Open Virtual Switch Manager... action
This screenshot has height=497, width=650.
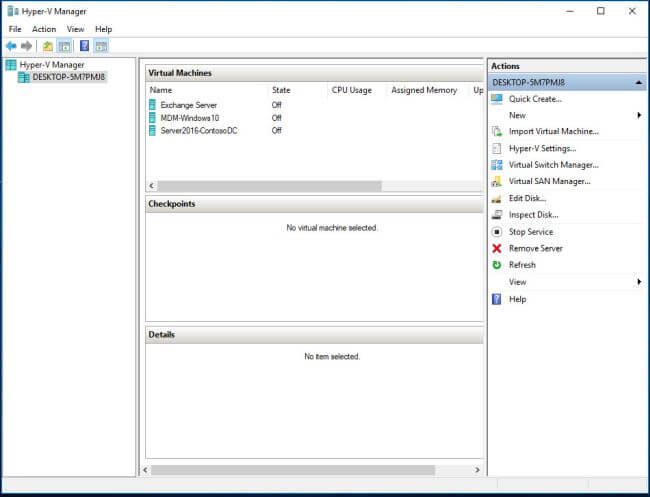(554, 165)
